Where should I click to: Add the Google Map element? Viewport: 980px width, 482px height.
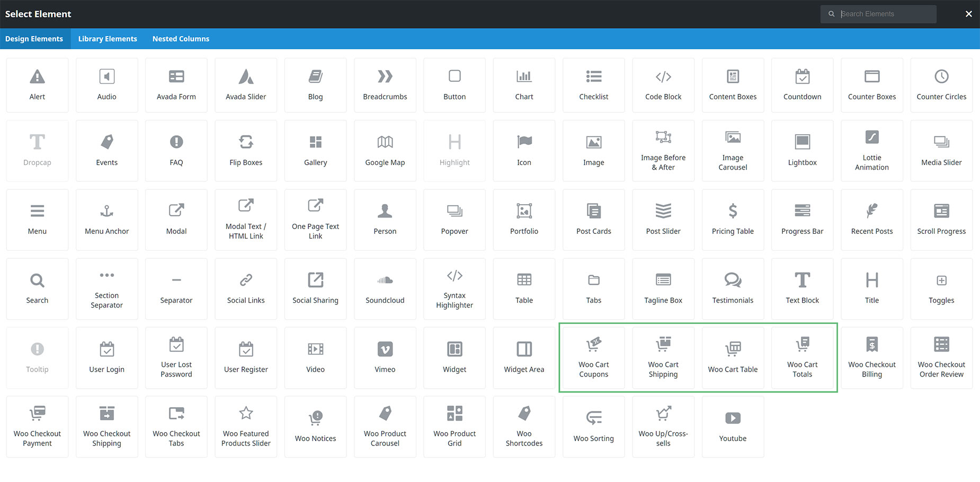coord(385,151)
